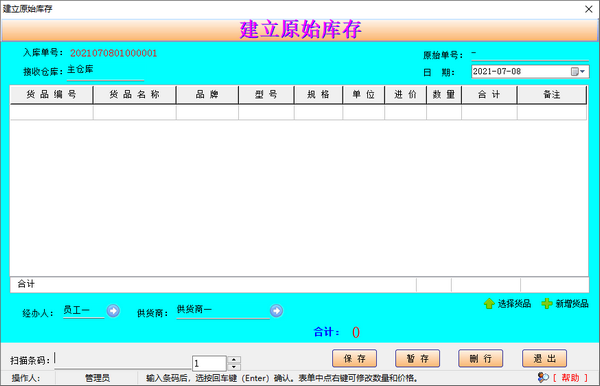Close the 建立原始库存 window
This screenshot has width=600, height=386.
click(x=589, y=9)
